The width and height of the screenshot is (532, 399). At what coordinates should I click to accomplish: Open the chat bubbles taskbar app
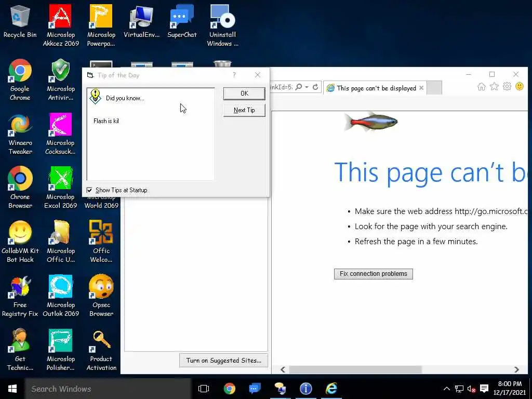click(x=255, y=389)
